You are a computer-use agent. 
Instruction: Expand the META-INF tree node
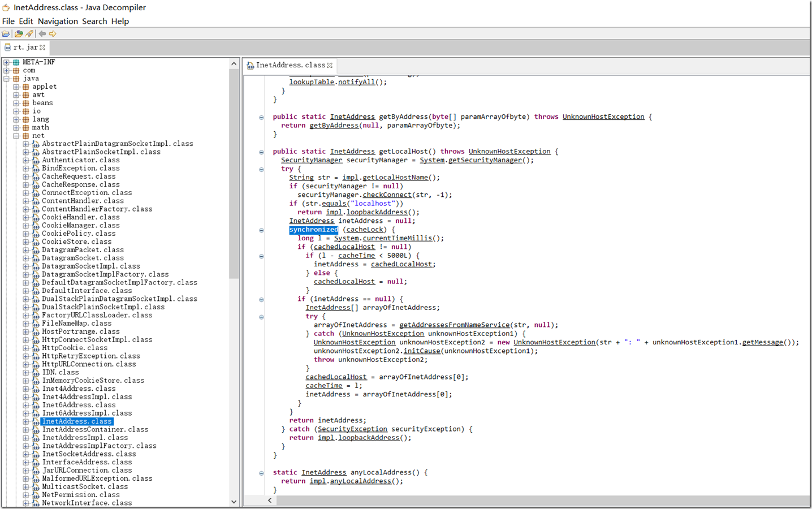coord(7,62)
